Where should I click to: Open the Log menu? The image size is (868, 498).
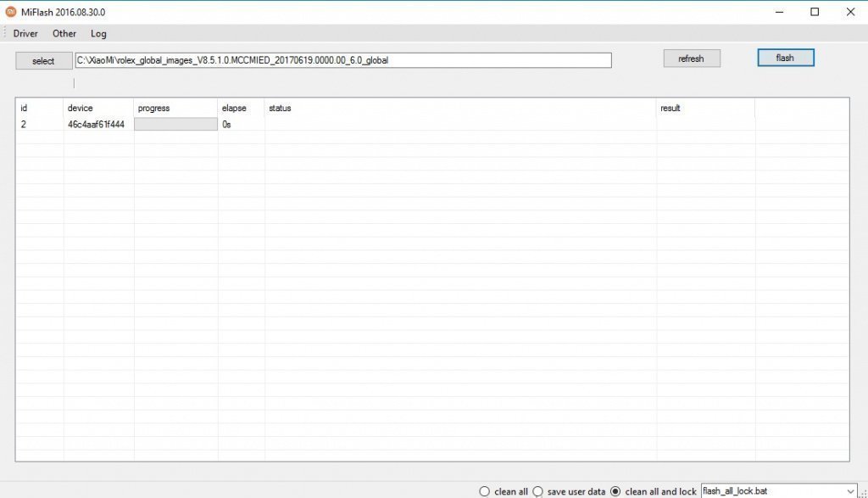pos(98,34)
